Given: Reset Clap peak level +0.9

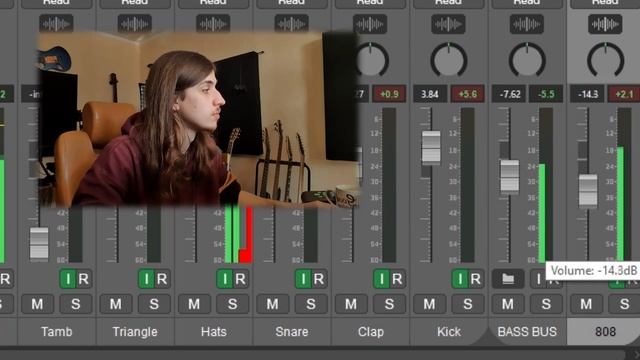Looking at the screenshot, I should (x=389, y=94).
